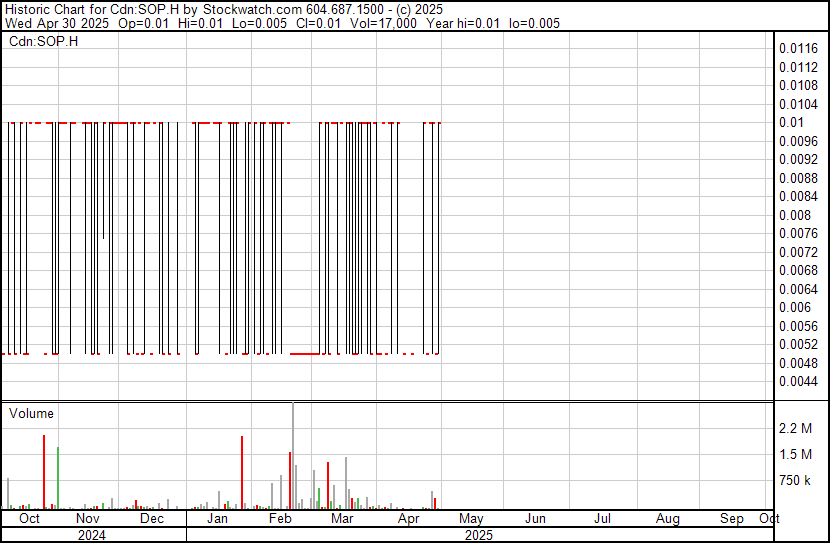Click the 'Oct' 2024 month label
Image resolution: width=830 pixels, height=543 pixels.
pyautogui.click(x=29, y=518)
